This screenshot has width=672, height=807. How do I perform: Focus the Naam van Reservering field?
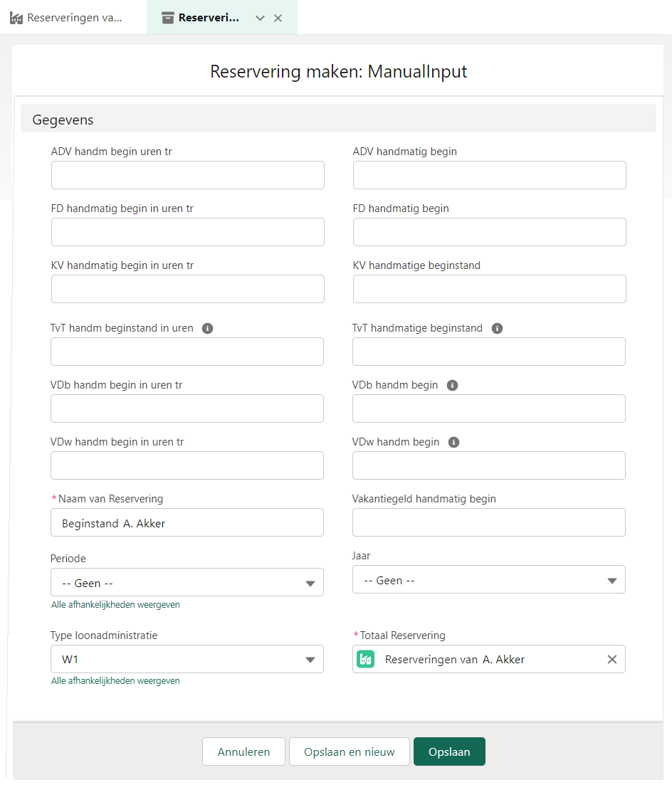187,522
